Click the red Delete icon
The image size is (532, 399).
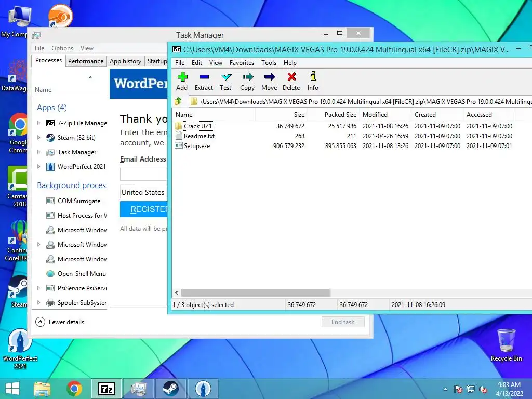(291, 81)
